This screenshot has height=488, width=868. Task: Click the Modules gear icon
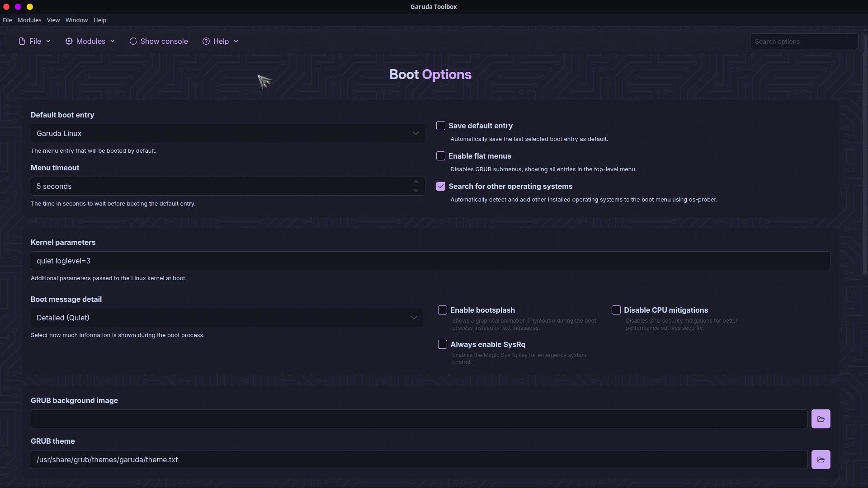click(69, 41)
